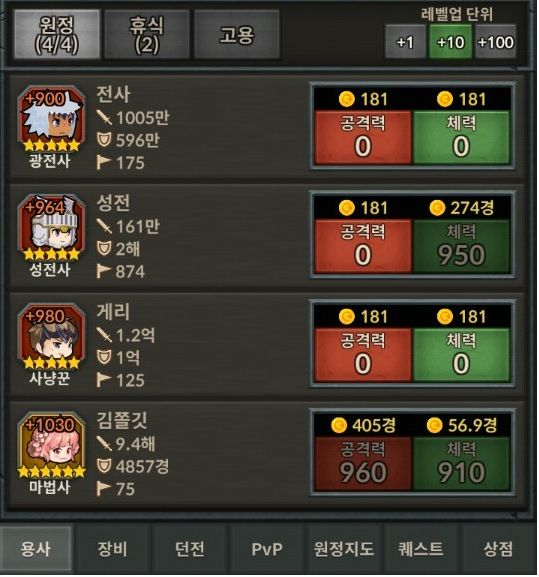The image size is (539, 577).
Task: Open the 상점 menu
Action: pos(498,549)
